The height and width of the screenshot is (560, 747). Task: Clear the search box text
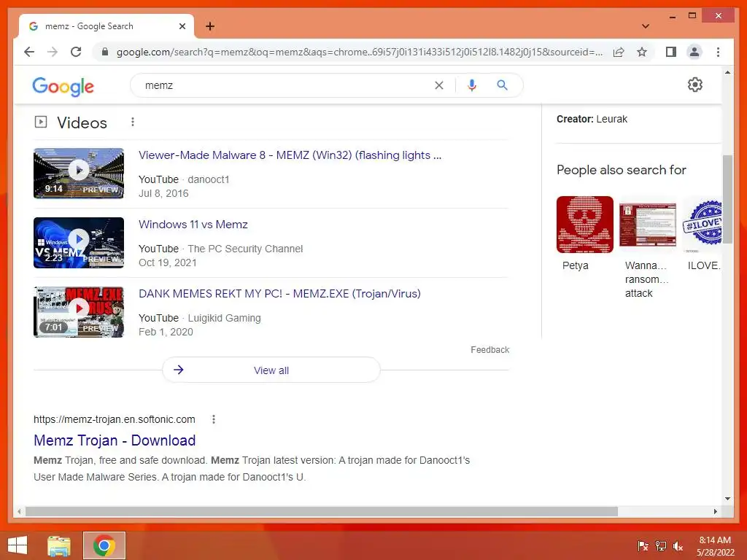438,85
